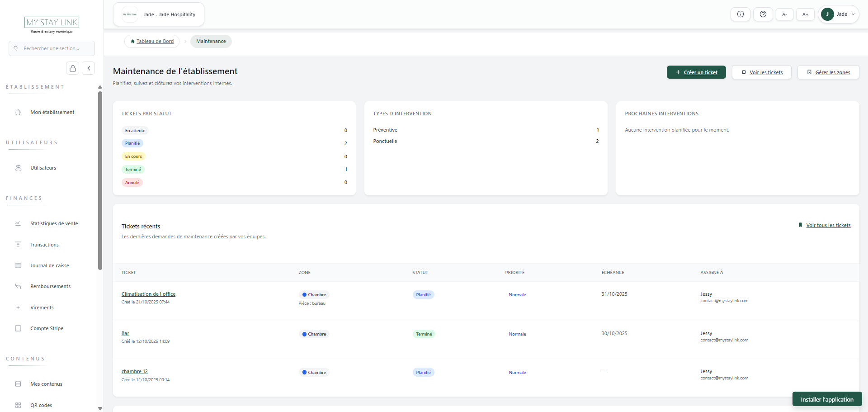Screen dimensions: 868x412
Task: Open the Jade account dropdown
Action: click(839, 14)
